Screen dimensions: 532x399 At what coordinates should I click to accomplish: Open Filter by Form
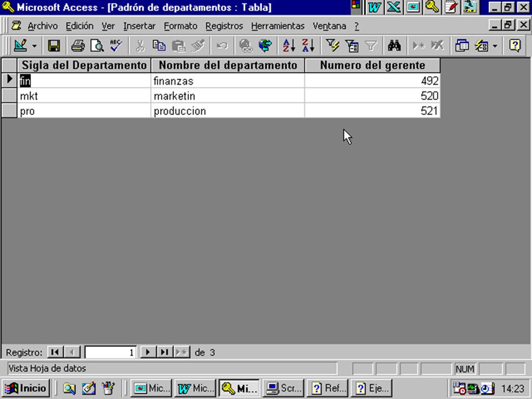point(352,45)
